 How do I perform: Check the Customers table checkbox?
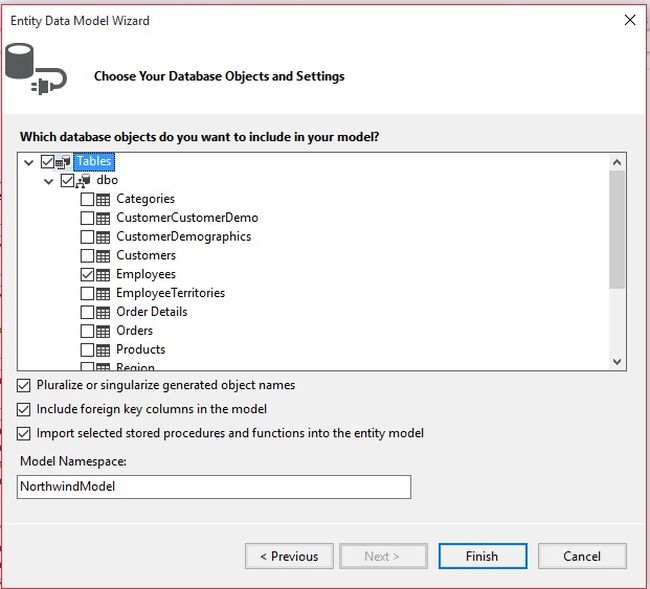(x=87, y=256)
